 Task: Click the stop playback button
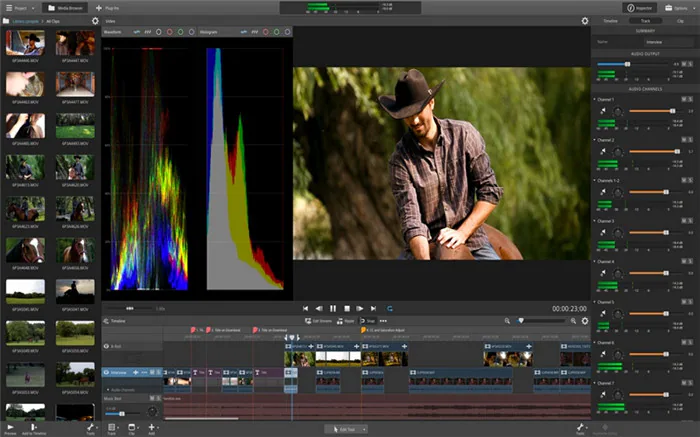click(x=346, y=308)
